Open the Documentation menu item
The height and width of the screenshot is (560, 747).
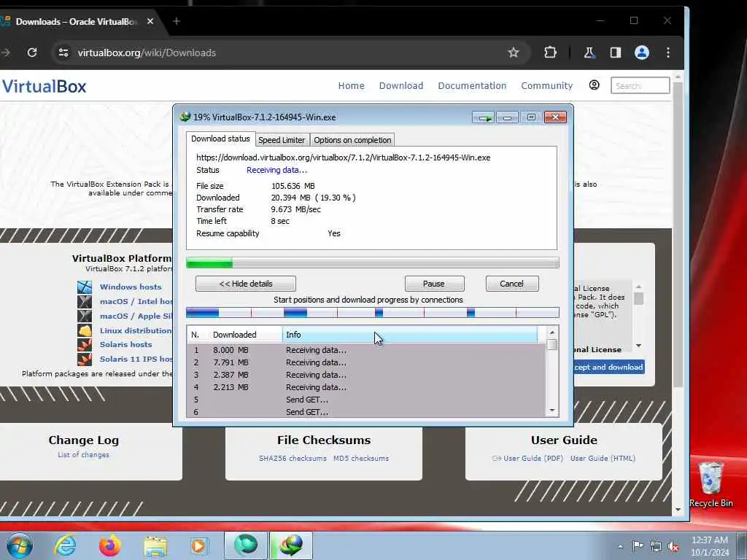coord(472,86)
